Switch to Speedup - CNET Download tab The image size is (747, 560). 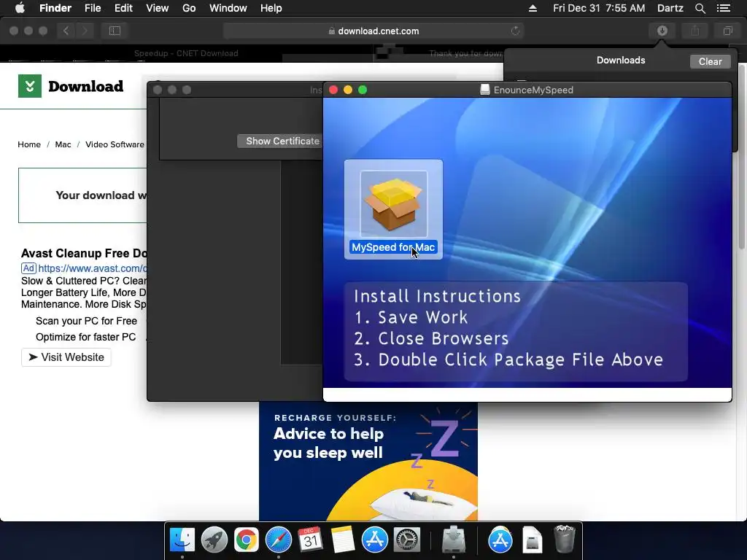[x=186, y=53]
